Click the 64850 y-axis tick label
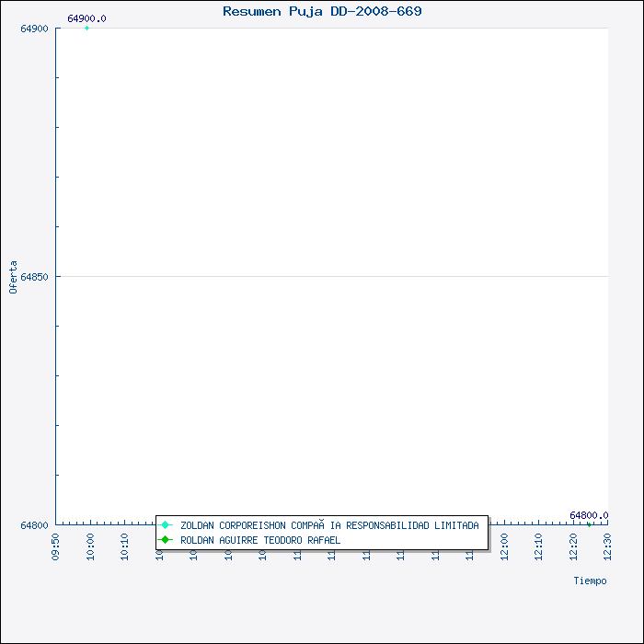The image size is (644, 644). pos(34,277)
